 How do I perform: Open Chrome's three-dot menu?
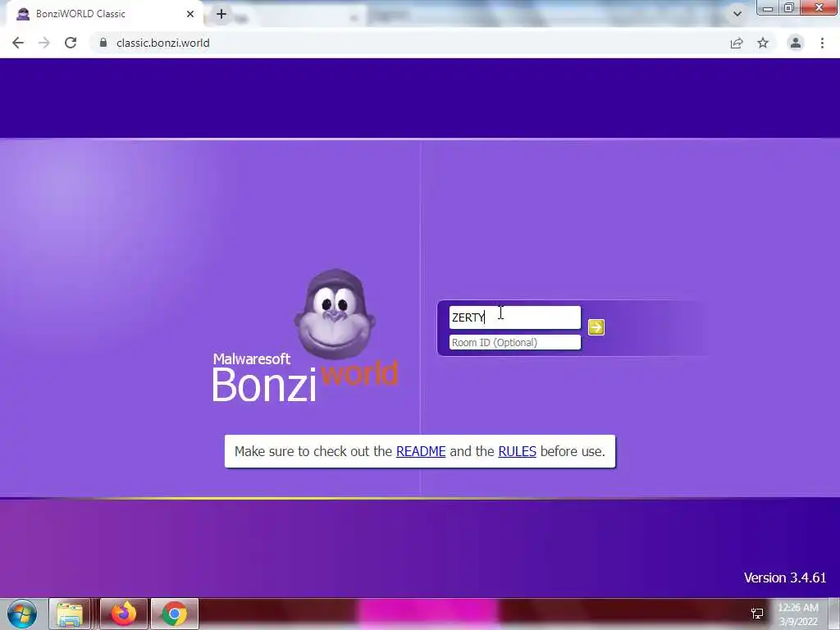822,43
